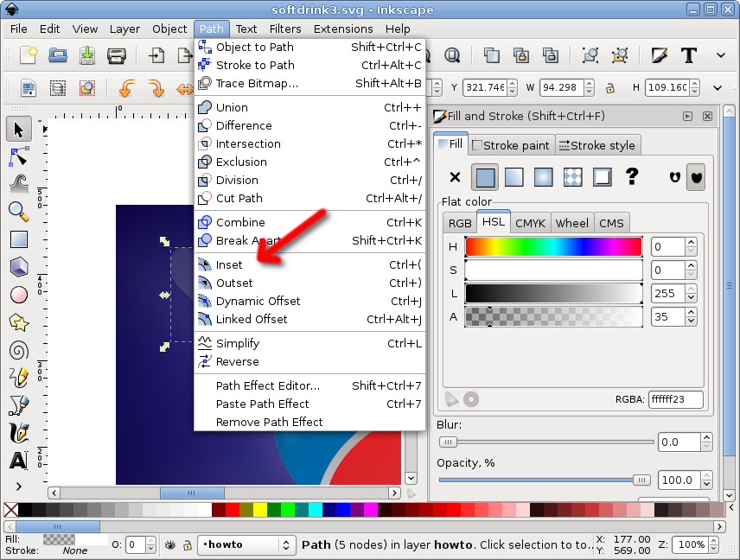Rotate selection counter-clockwise icon

coord(127,88)
